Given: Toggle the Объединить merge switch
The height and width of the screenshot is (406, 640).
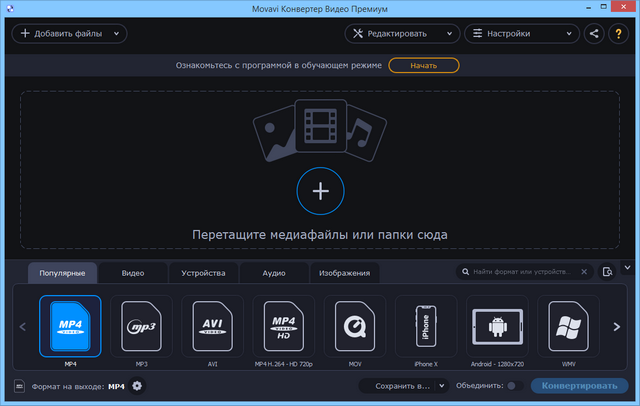Looking at the screenshot, I should 514,386.
